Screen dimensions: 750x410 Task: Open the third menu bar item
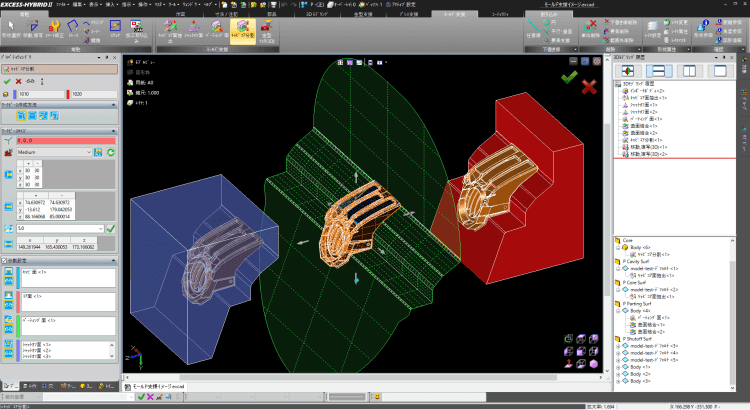[x=94, y=4]
